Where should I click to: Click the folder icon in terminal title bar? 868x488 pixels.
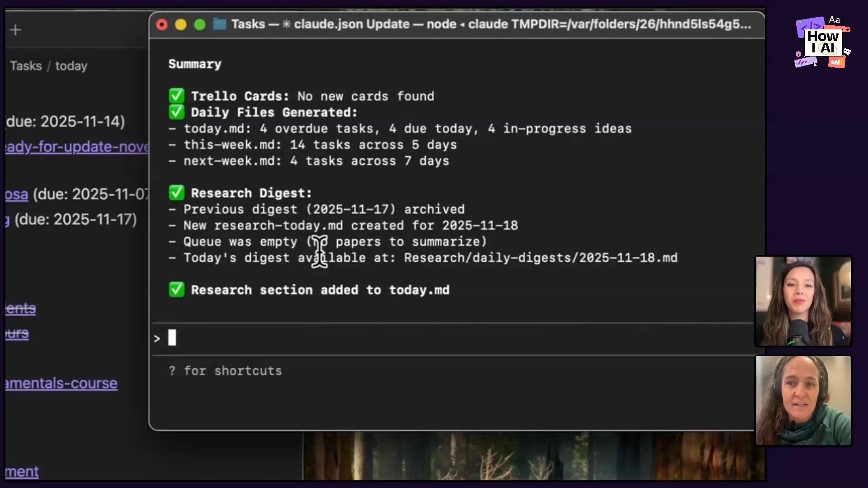tap(220, 24)
